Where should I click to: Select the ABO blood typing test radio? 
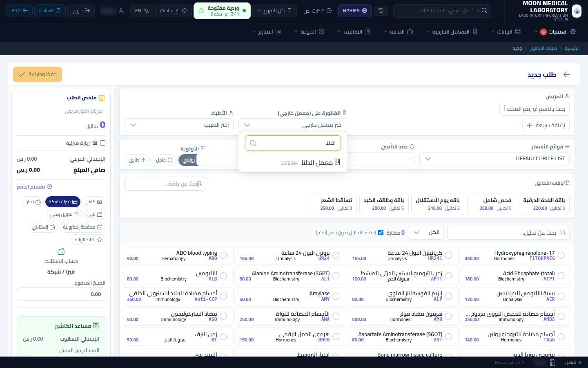[223, 255]
